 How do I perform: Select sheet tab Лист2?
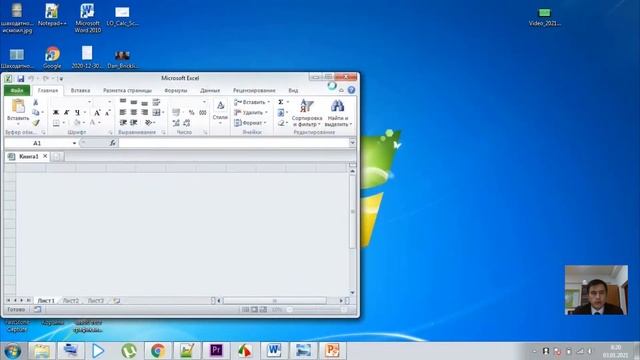(71, 300)
